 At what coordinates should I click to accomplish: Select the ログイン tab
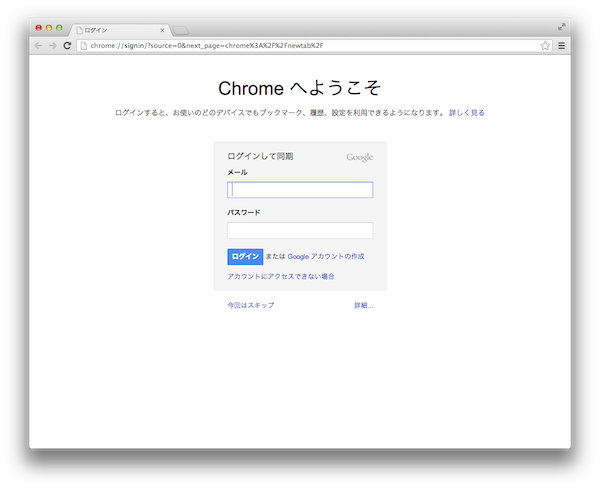(x=119, y=30)
